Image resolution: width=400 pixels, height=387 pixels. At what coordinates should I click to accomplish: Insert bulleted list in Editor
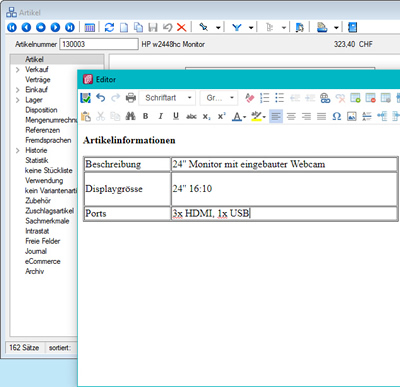click(279, 98)
